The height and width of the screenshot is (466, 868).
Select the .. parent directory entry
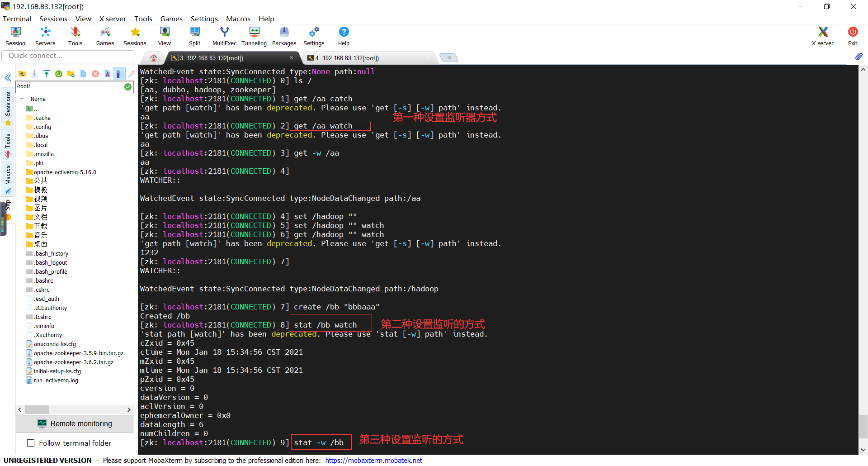32,109
